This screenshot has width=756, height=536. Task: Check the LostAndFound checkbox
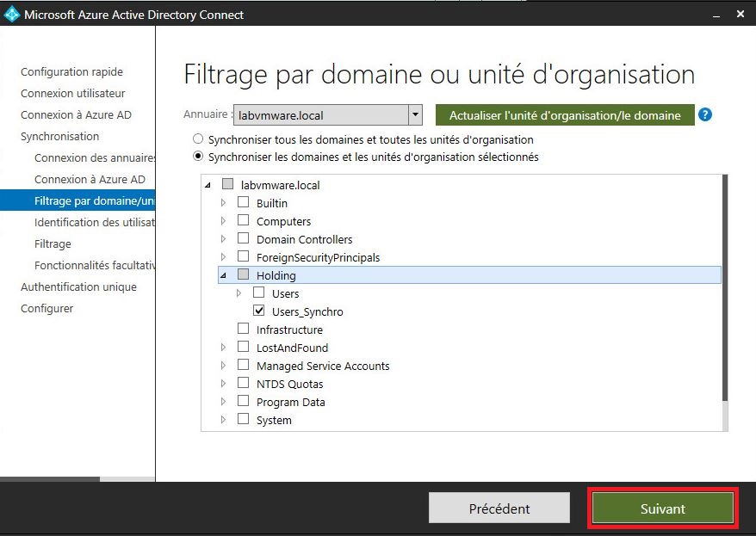tap(243, 347)
